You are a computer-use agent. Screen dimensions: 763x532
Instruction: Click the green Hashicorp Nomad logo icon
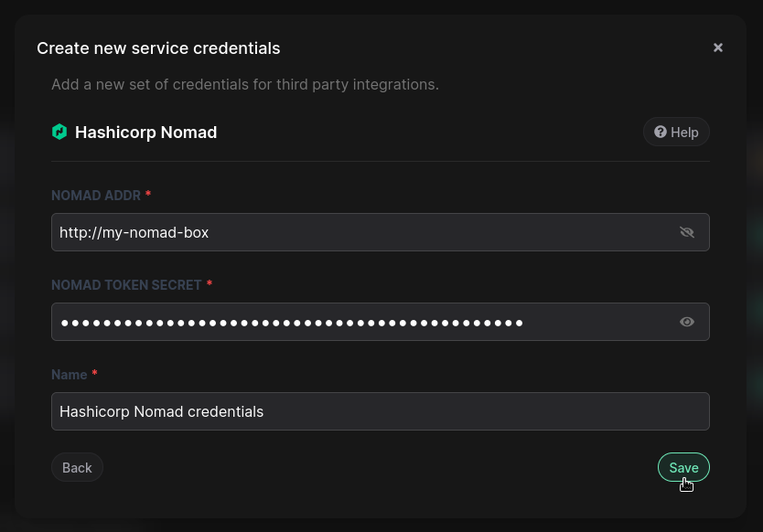59,133
